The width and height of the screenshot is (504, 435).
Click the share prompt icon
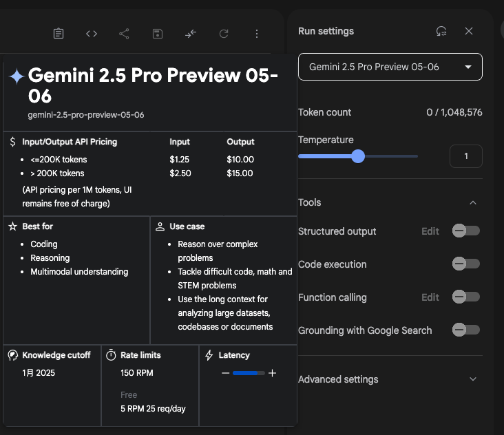(x=125, y=34)
